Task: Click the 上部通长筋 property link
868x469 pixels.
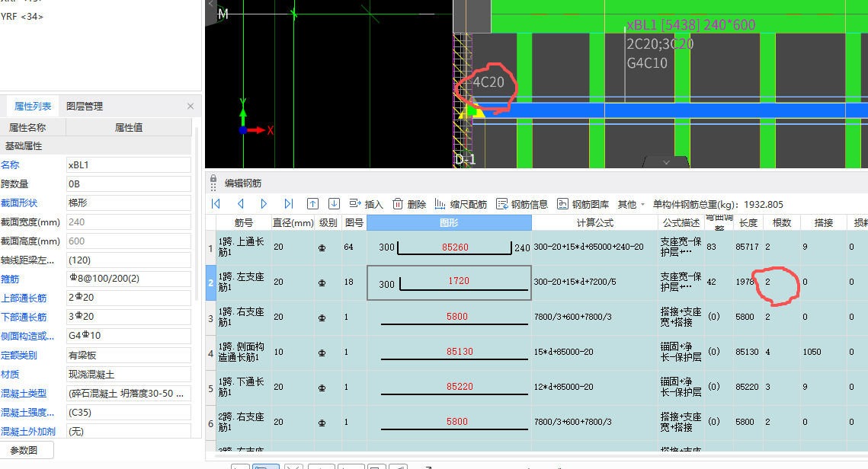Action: tap(24, 298)
